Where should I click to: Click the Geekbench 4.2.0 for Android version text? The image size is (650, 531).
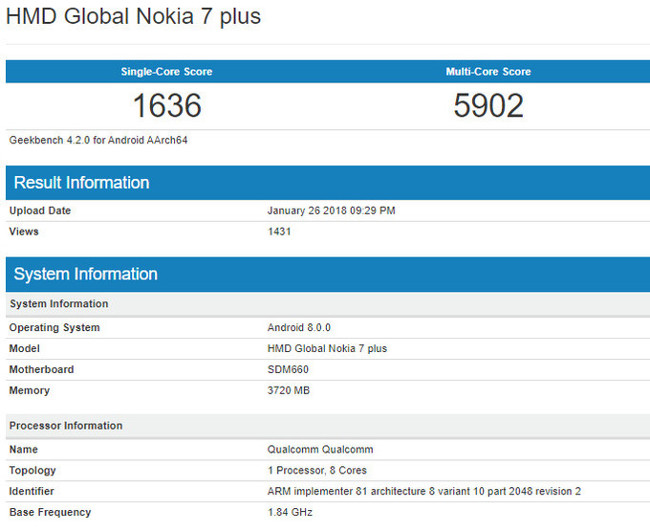(98, 140)
